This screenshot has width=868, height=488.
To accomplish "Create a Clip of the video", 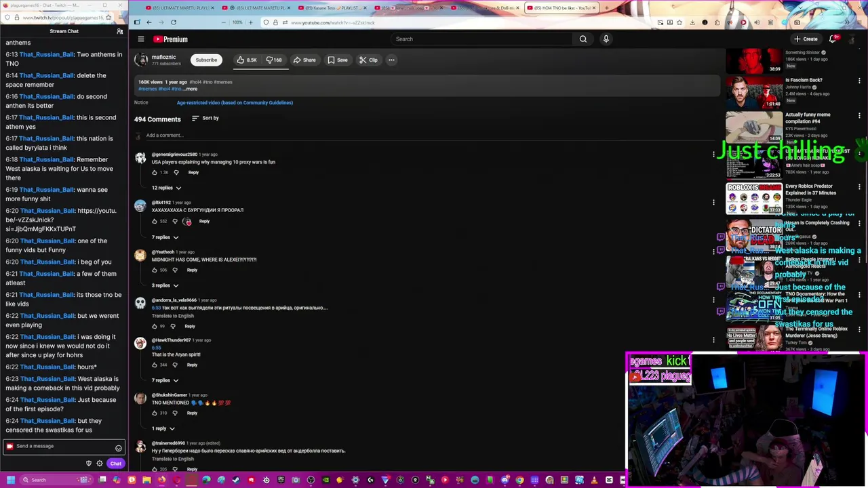I will (368, 60).
